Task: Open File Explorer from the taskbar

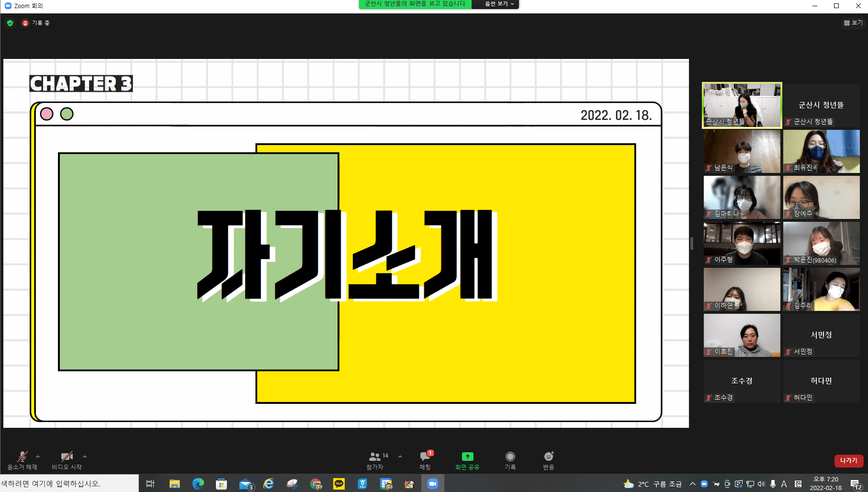Action: coord(174,484)
